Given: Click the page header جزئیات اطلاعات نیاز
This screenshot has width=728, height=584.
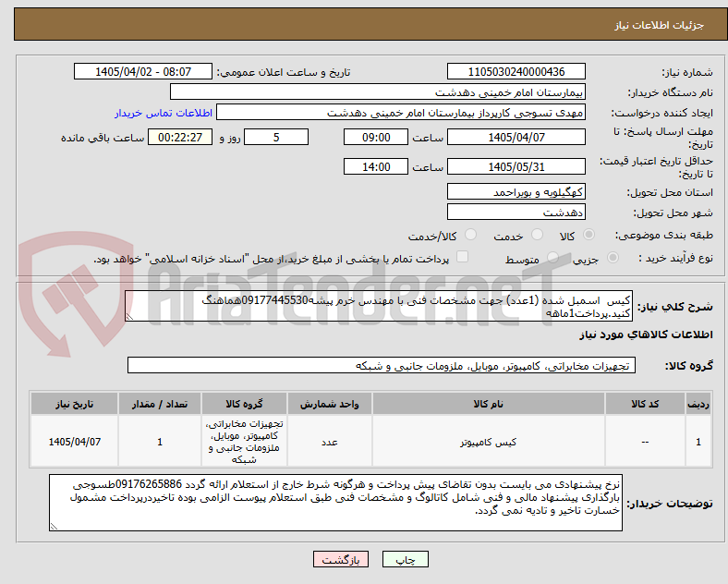Looking at the screenshot, I should pyautogui.click(x=660, y=25).
